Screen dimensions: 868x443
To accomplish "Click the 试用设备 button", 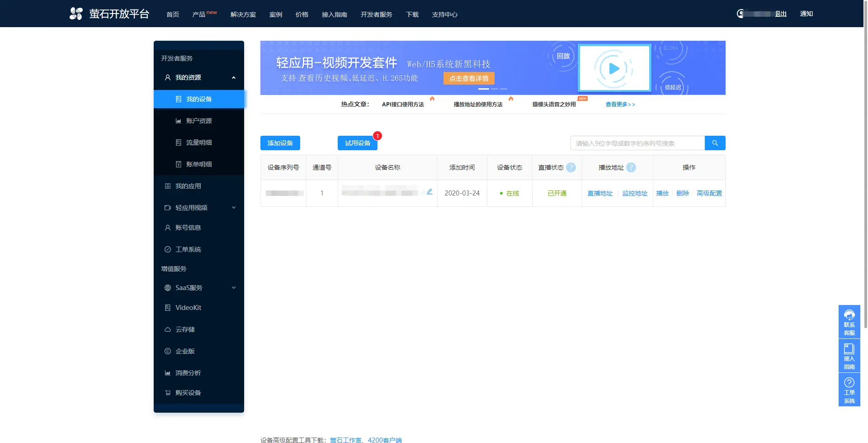I will pos(358,143).
